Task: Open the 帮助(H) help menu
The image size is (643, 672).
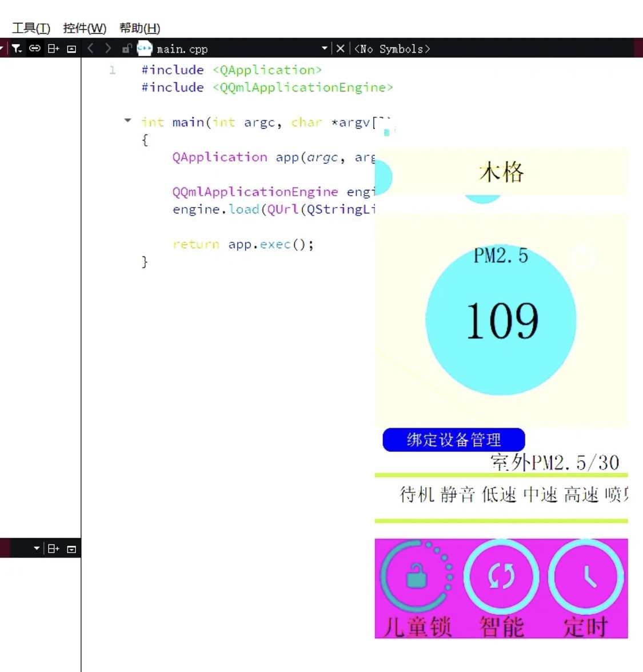Action: point(138,28)
